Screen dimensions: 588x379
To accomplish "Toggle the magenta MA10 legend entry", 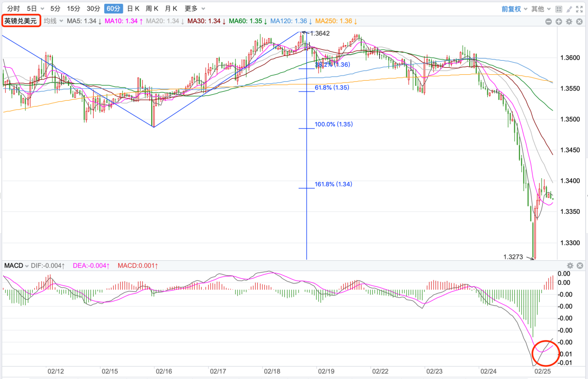I will click(x=124, y=21).
